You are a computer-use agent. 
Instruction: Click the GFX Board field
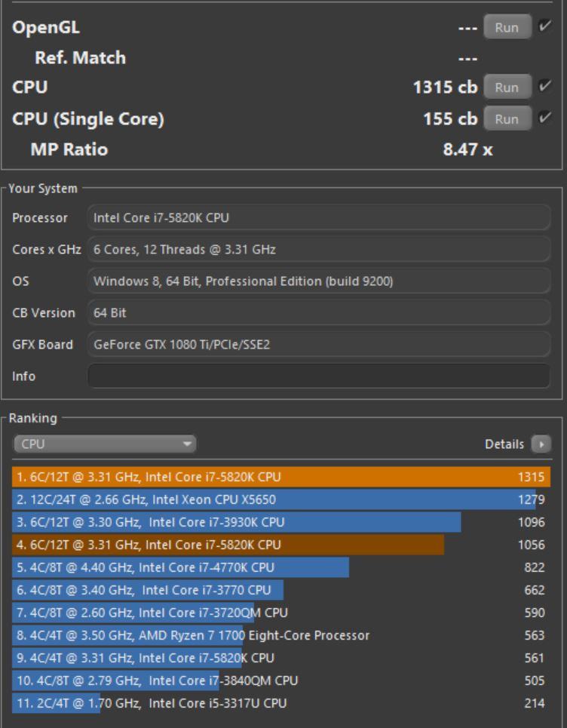click(x=319, y=345)
